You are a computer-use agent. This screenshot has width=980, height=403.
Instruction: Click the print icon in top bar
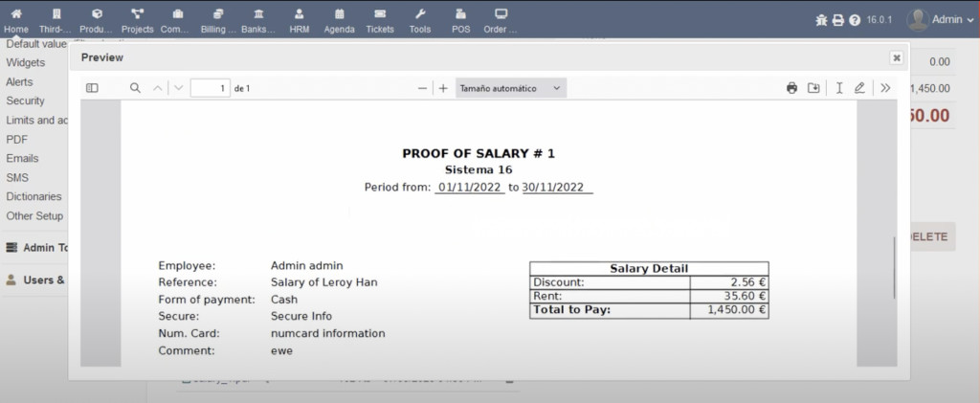click(x=838, y=20)
